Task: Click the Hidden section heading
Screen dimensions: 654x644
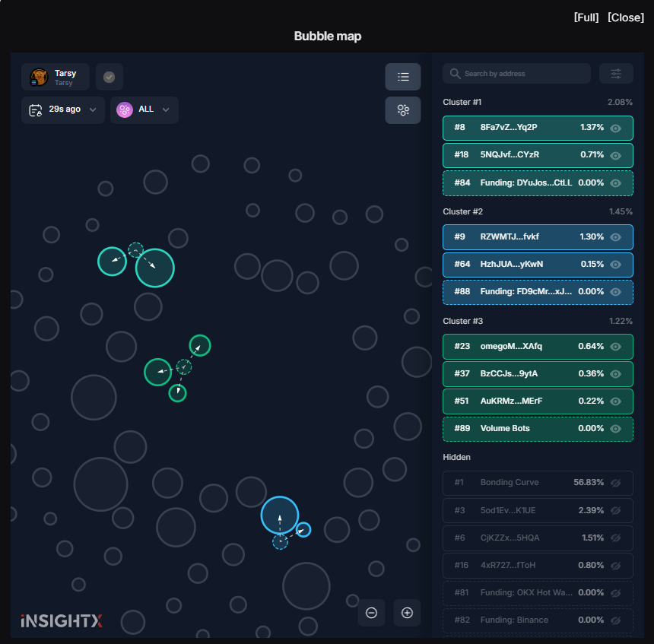Action: [x=456, y=457]
